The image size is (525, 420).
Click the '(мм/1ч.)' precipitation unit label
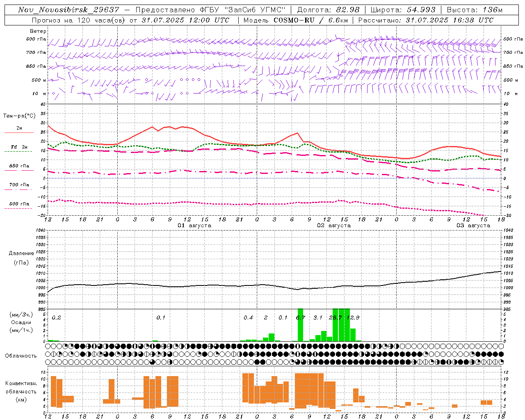[x=21, y=330]
